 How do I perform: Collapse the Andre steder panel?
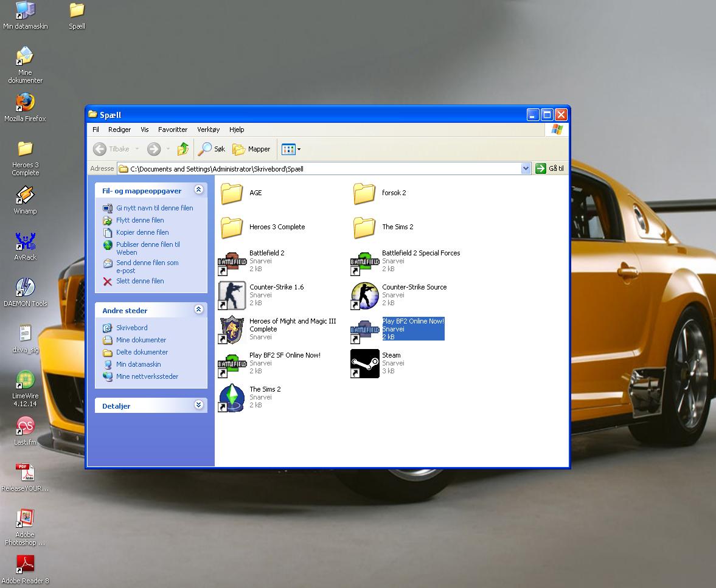point(198,310)
